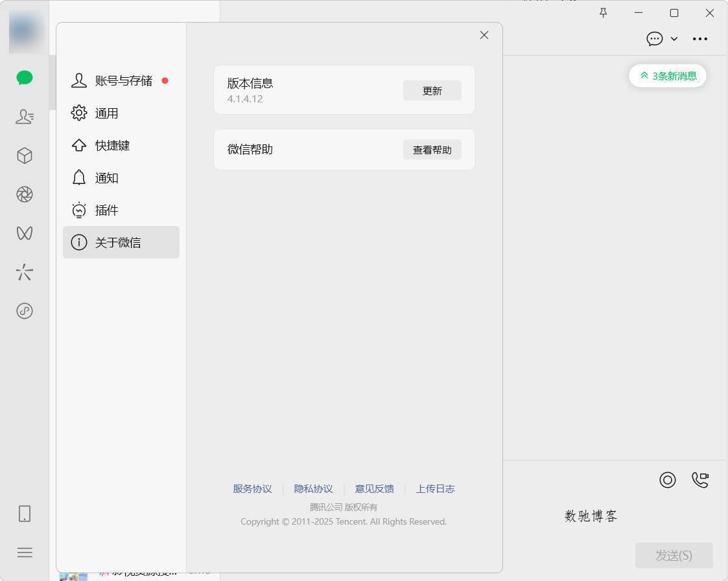Open the Chats icon in the sidebar

[x=25, y=78]
